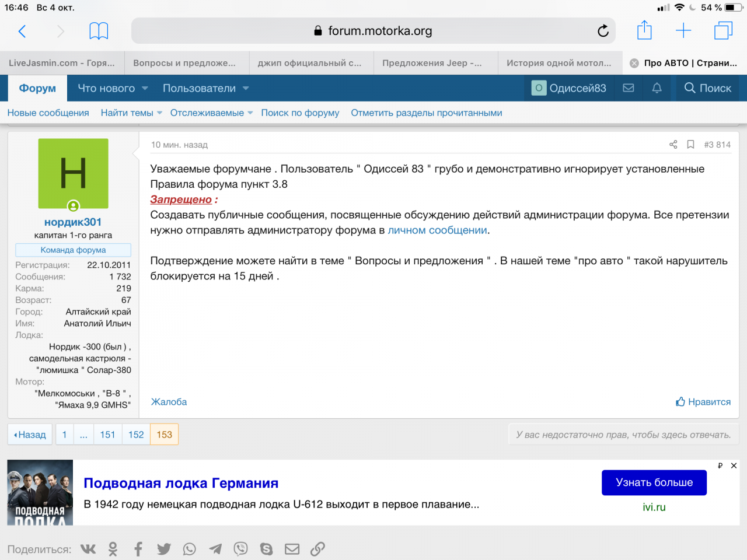Expand the "Отслеживаемые" submenu
This screenshot has height=560, width=747.
click(x=250, y=113)
